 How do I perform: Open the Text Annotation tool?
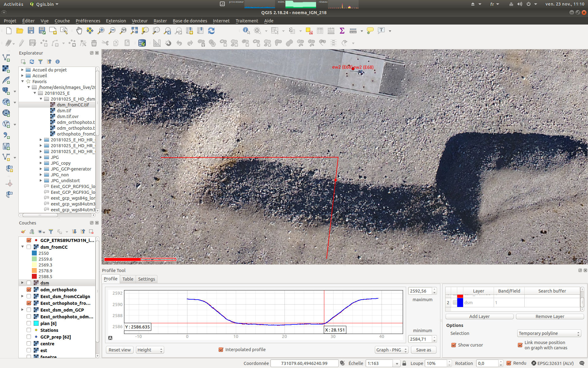381,31
